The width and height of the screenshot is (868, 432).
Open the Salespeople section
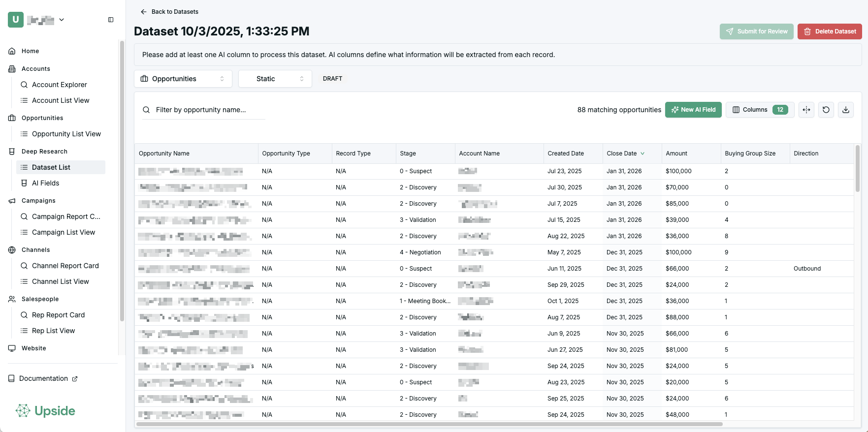click(x=40, y=299)
